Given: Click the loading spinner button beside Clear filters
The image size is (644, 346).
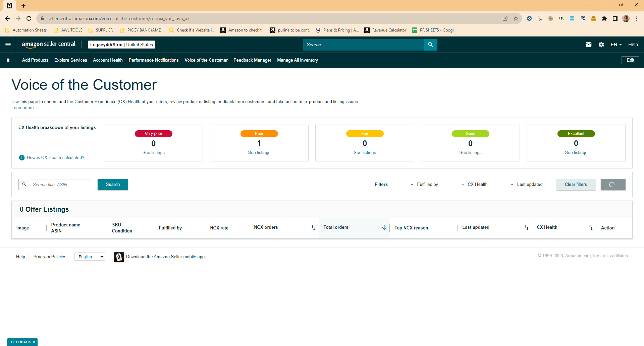Looking at the screenshot, I should [613, 185].
